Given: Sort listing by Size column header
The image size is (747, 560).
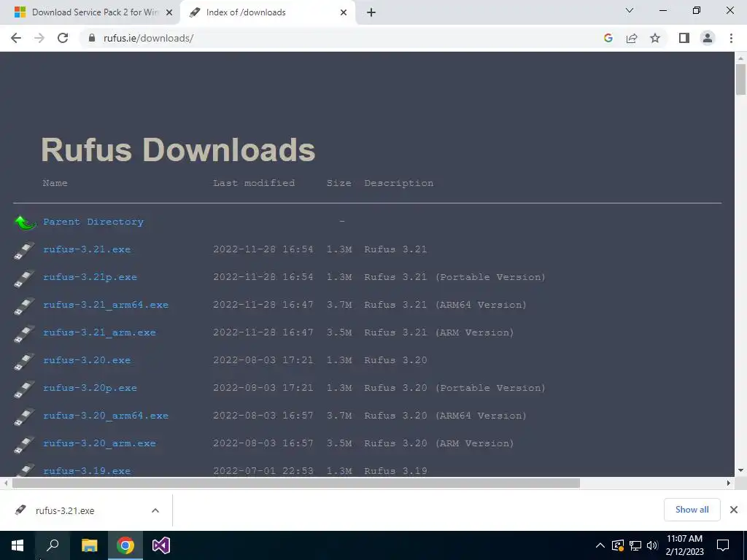Looking at the screenshot, I should [x=338, y=183].
